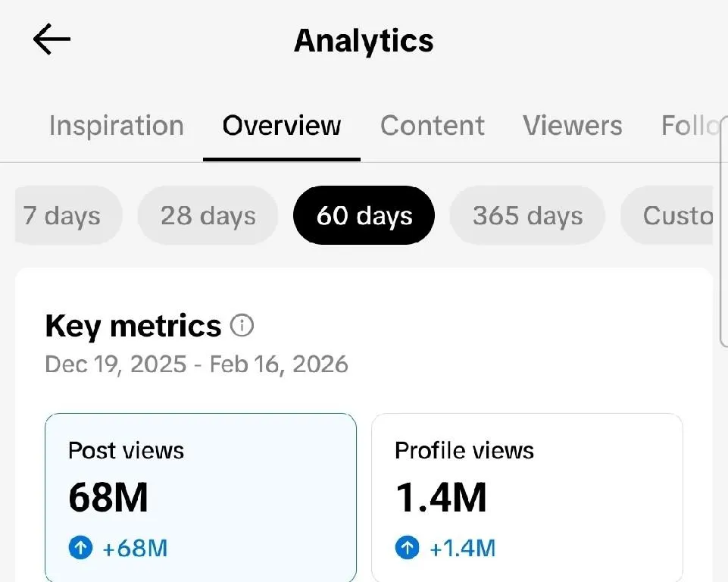
Task: Switch the range to 365 days
Action: [x=527, y=216]
